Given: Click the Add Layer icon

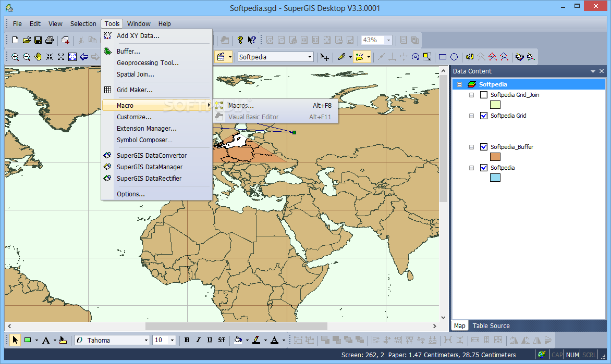Looking at the screenshot, I should 66,40.
